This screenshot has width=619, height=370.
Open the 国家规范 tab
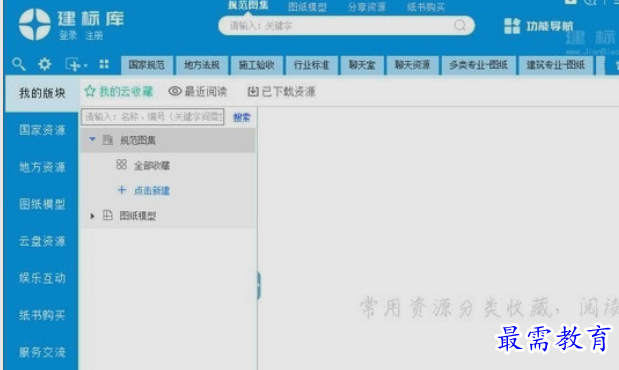coord(146,65)
